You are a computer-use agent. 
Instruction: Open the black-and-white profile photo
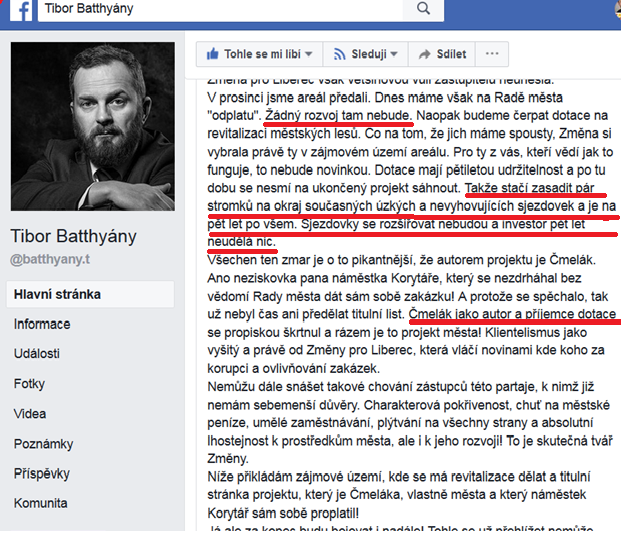coord(93,126)
